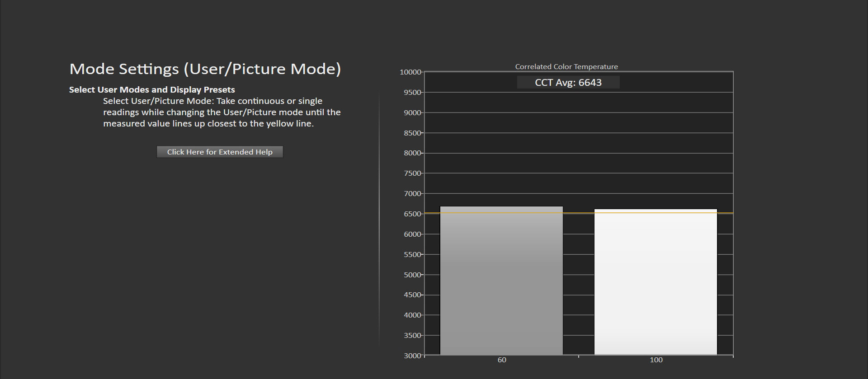Click 'Select User Modes and Display Presets' subheading
This screenshot has width=868, height=379.
tap(152, 89)
